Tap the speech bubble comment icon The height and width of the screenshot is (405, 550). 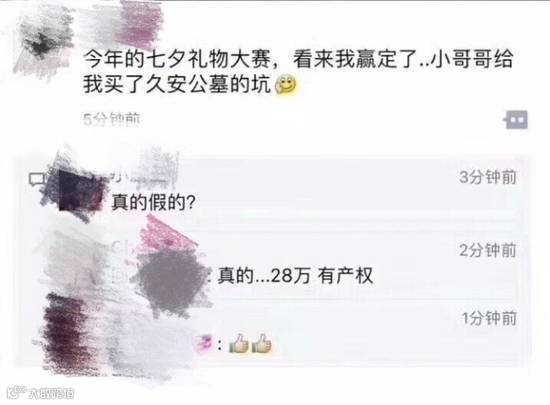(x=36, y=179)
